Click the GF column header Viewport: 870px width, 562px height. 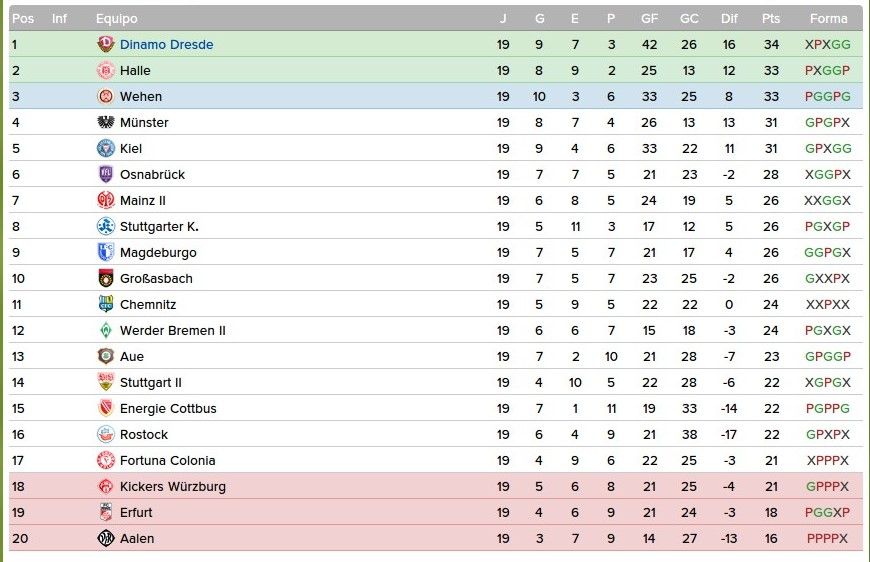pyautogui.click(x=649, y=18)
